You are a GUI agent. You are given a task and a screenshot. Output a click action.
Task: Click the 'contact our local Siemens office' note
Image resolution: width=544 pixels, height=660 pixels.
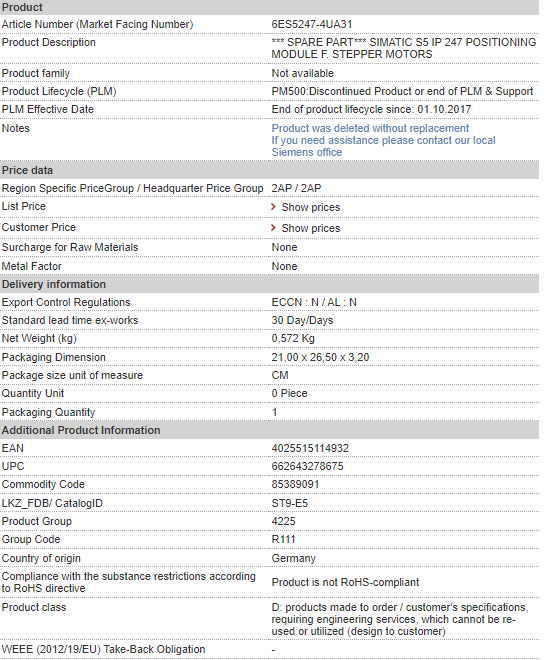coord(383,146)
